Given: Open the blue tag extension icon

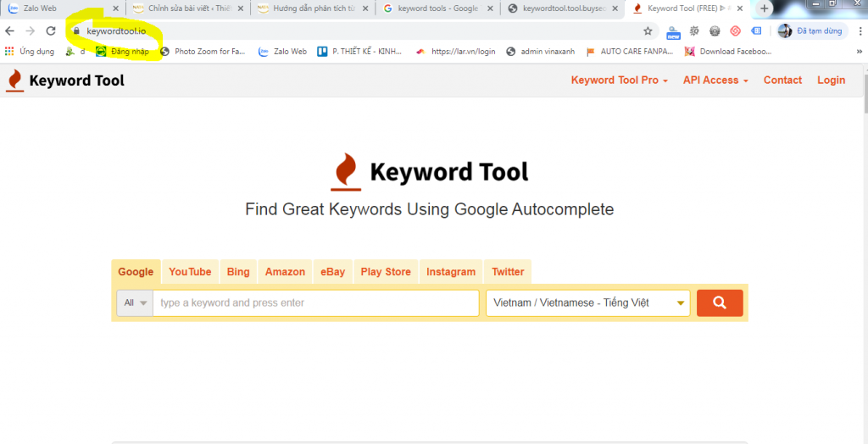Looking at the screenshot, I should point(756,31).
